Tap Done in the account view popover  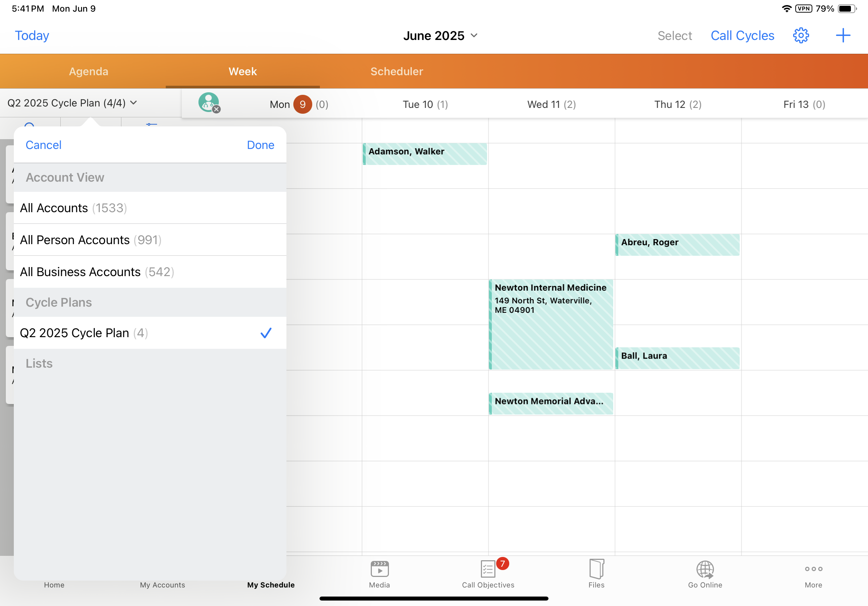pos(261,145)
